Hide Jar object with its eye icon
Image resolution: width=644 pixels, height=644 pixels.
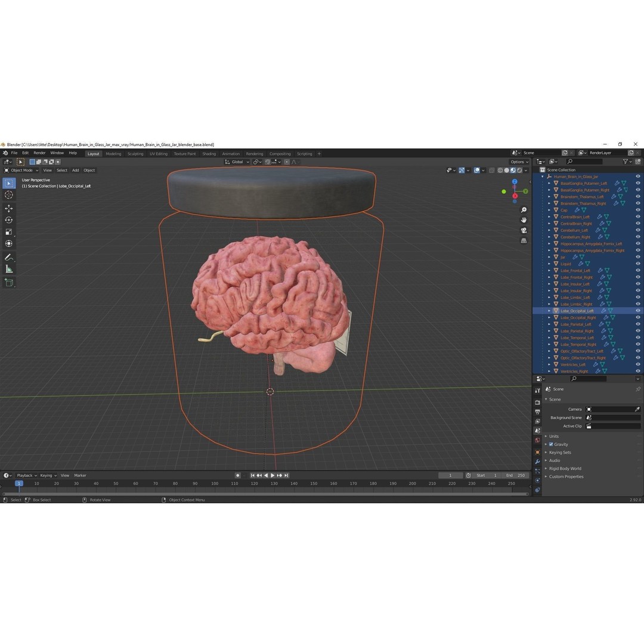click(x=638, y=257)
